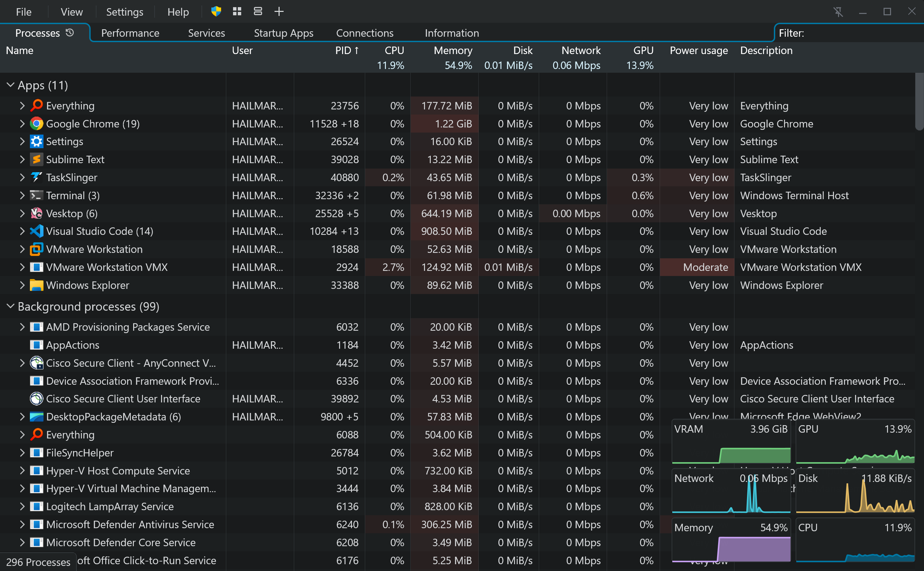Click the DesktopPackageMetadata icon
Viewport: 924px width, 571px height.
click(36, 417)
